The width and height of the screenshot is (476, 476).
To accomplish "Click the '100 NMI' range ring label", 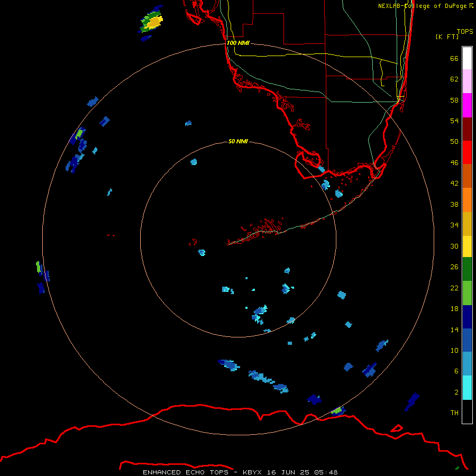I will tap(238, 43).
